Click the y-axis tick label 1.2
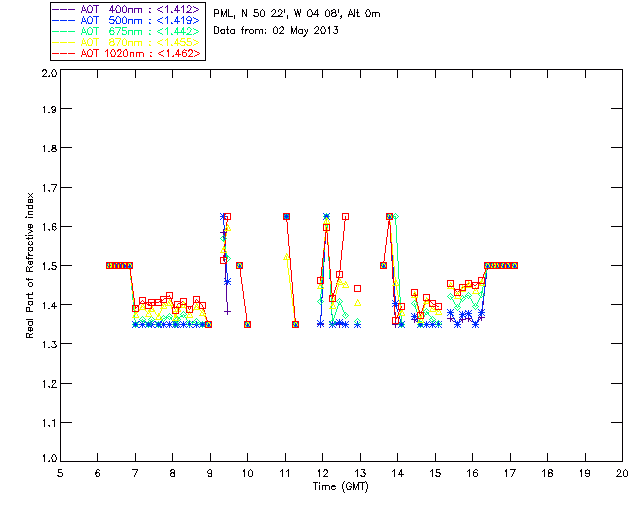 (x=49, y=384)
